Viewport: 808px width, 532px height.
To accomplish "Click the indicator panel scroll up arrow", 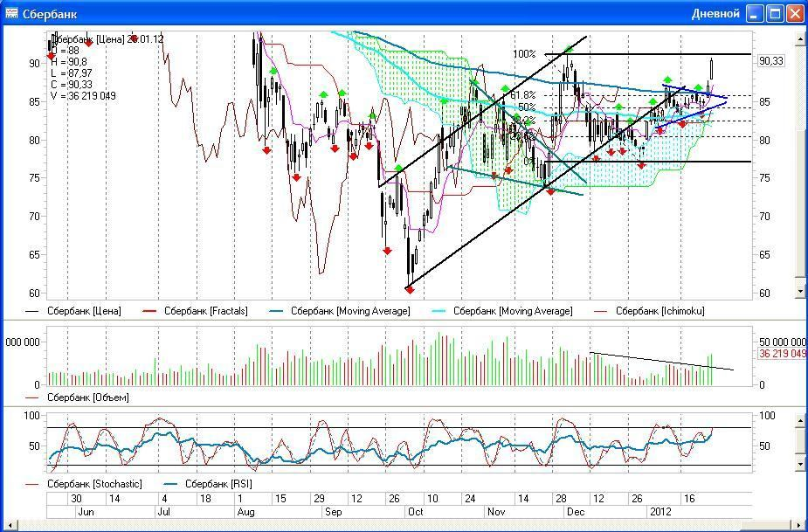I will click(800, 421).
